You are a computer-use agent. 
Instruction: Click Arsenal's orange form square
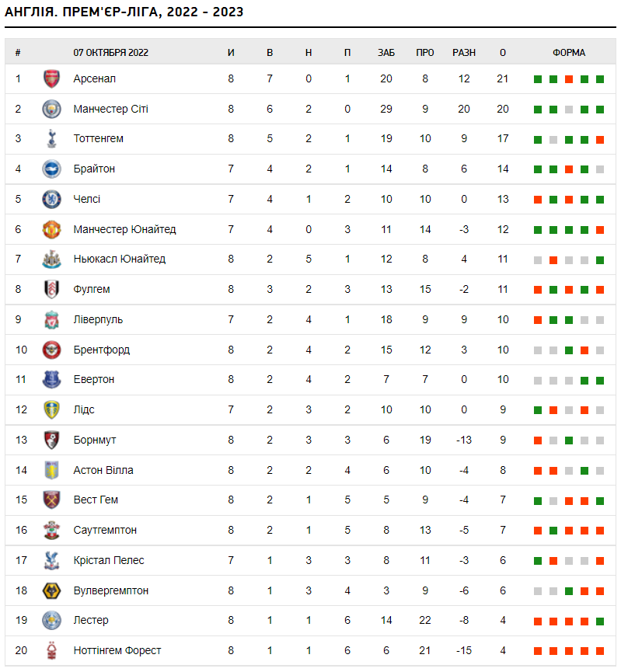[569, 79]
